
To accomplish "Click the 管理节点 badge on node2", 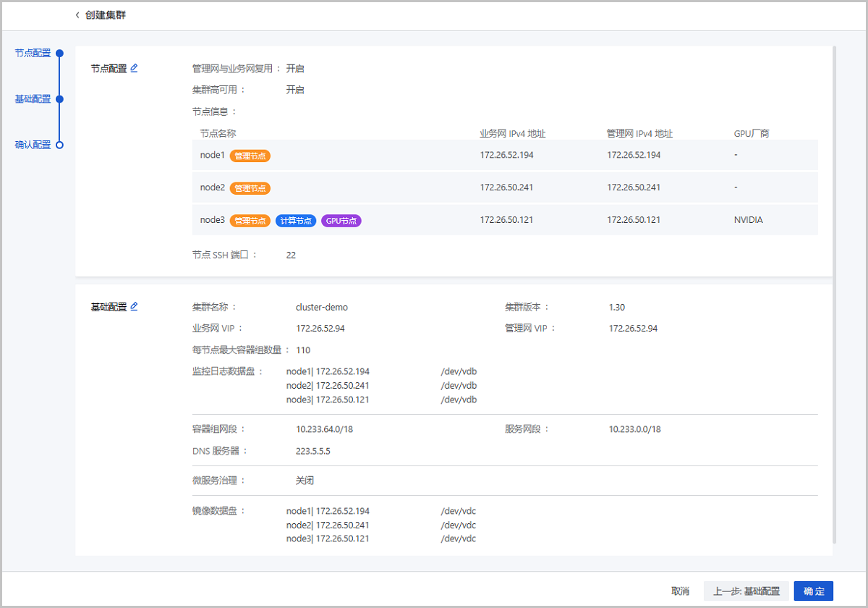I will point(250,188).
